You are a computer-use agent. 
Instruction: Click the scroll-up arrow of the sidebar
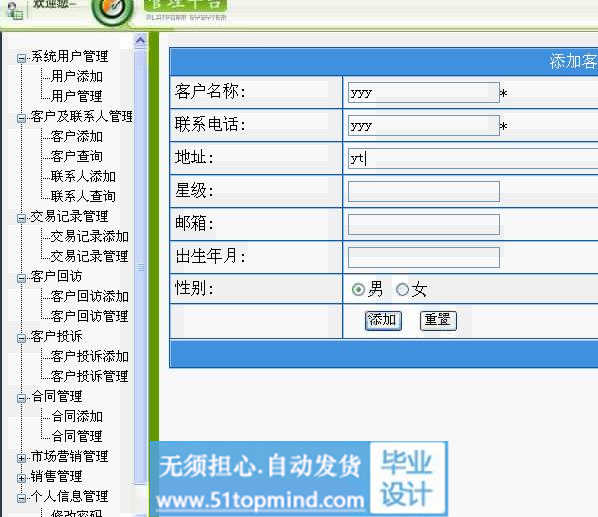pos(140,40)
